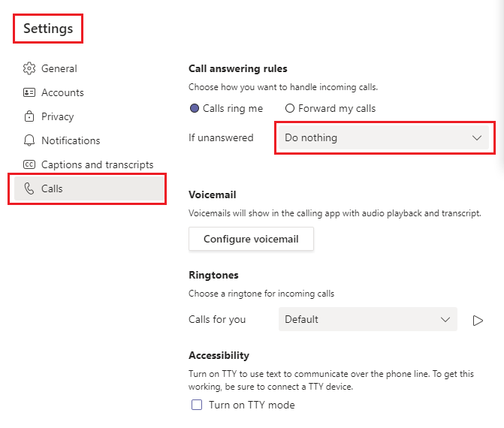Click Configure voicemail button

coord(251,239)
